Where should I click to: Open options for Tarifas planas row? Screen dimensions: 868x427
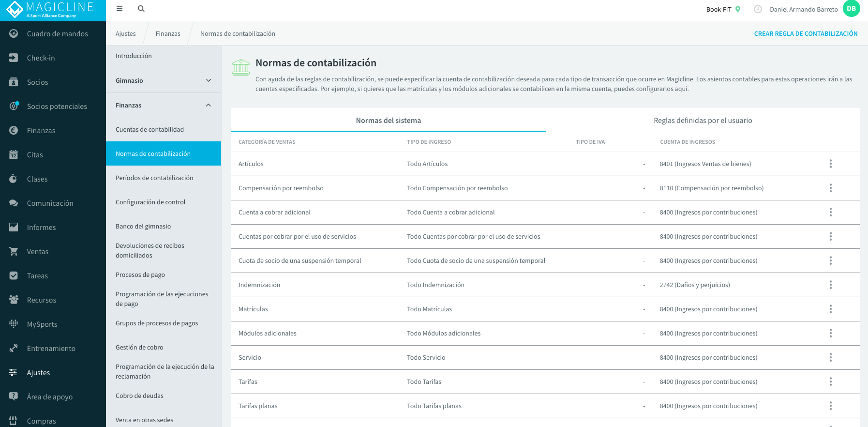[831, 406]
